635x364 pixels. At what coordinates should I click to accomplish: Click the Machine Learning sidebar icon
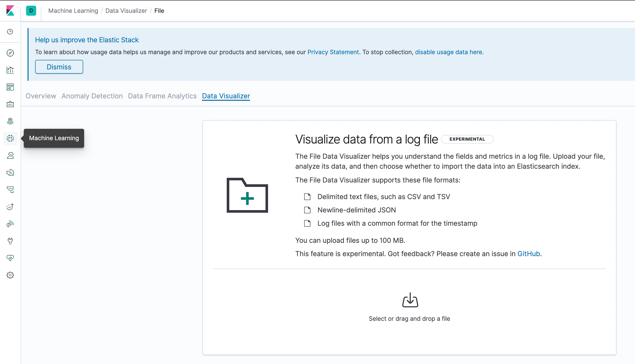pos(10,138)
